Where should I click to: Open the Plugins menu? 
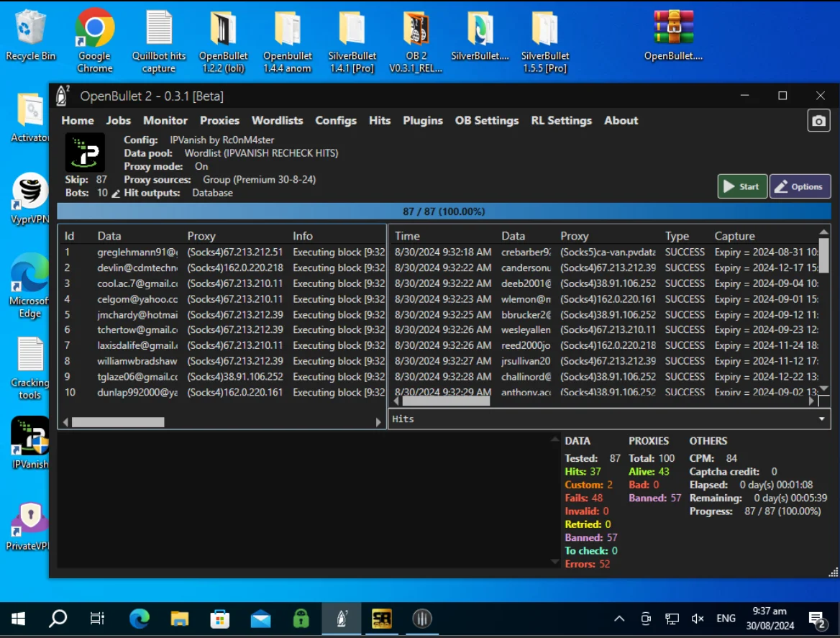click(423, 121)
